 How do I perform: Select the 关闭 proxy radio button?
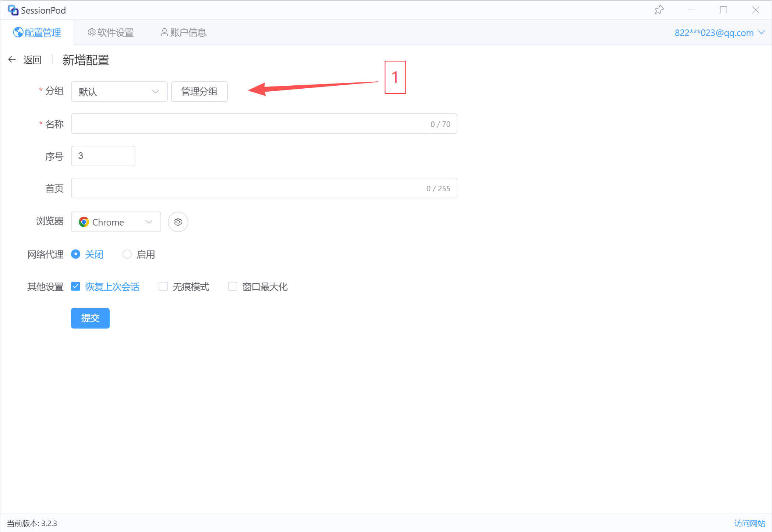click(75, 254)
